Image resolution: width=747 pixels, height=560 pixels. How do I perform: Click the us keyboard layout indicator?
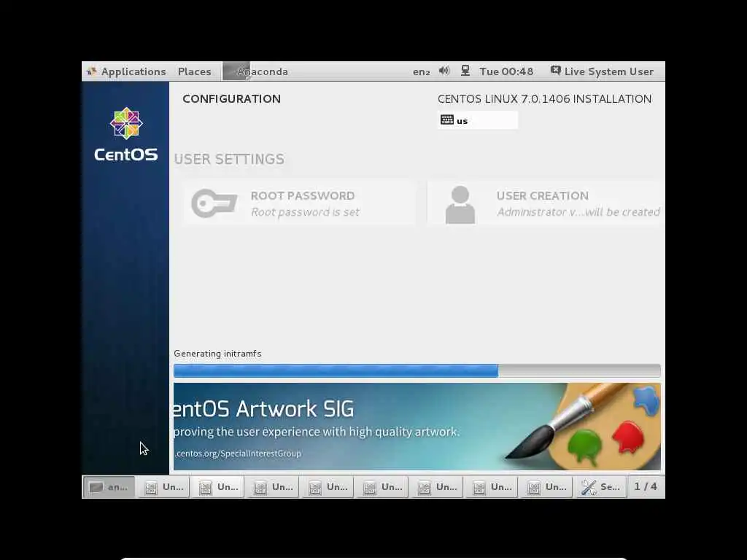[x=477, y=120]
